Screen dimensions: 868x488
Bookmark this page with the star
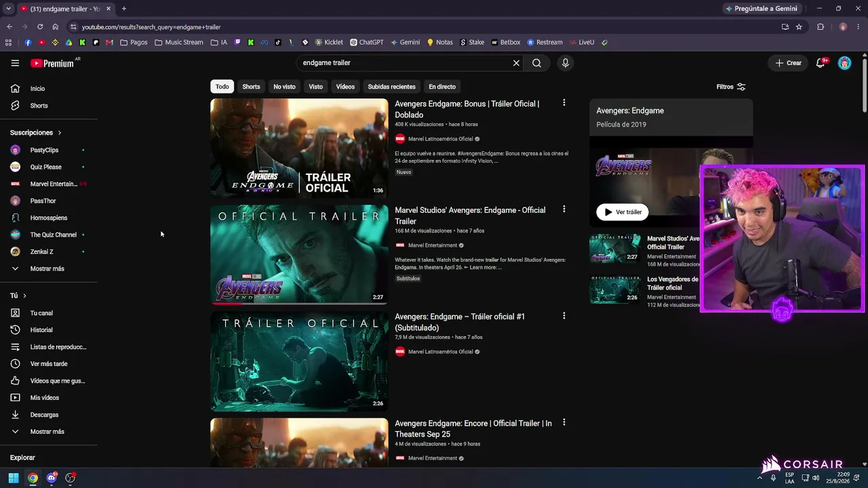pos(799,27)
